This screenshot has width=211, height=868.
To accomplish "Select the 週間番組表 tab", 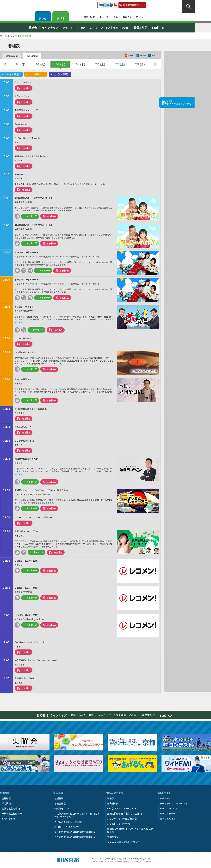I will 12,56.
